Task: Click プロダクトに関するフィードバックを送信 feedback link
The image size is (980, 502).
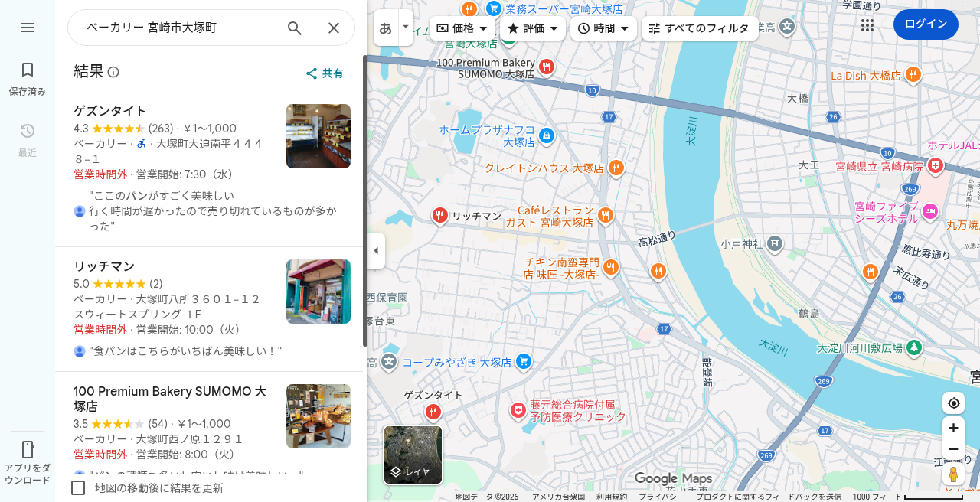Action: click(x=768, y=497)
